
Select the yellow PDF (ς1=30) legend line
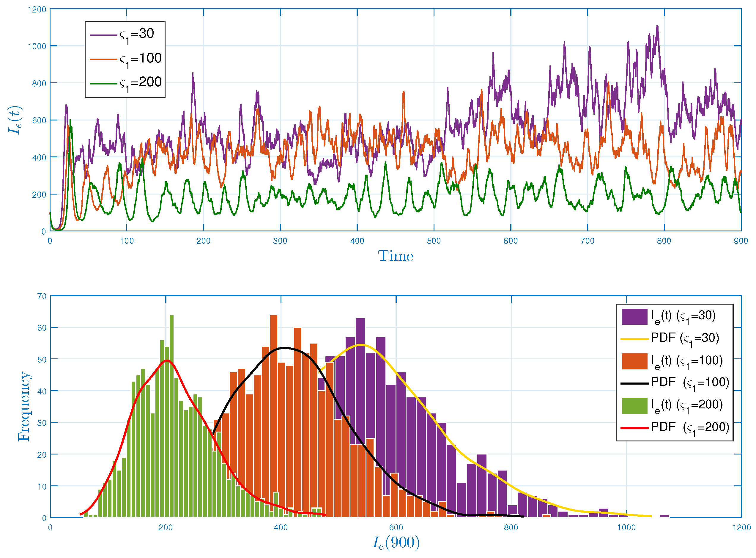[x=634, y=339]
